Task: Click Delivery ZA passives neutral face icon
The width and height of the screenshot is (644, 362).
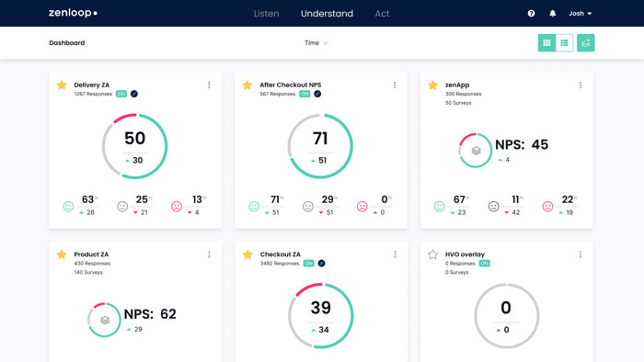Action: (122, 206)
